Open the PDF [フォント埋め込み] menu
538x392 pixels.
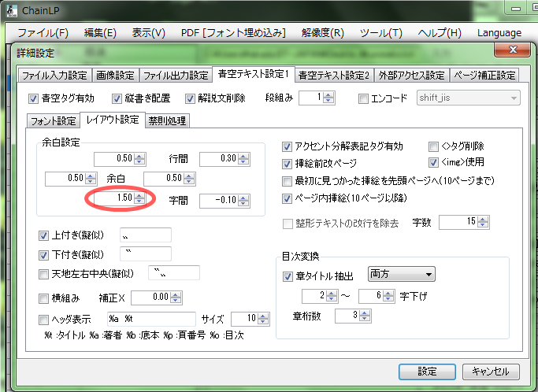(x=233, y=33)
